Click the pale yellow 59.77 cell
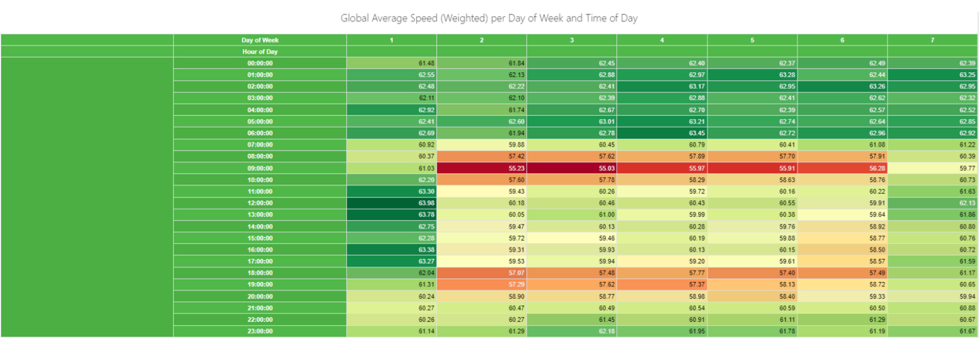This screenshot has height=338, width=980. pyautogui.click(x=932, y=168)
